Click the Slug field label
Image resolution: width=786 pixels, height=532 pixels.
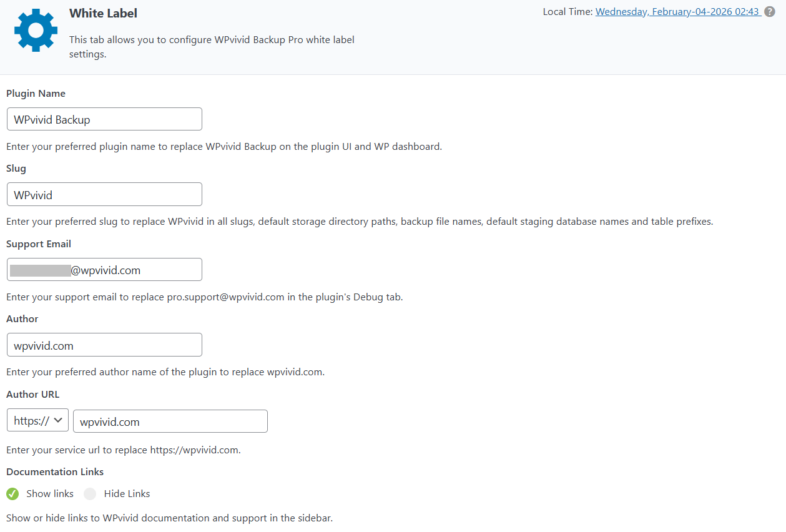point(16,169)
